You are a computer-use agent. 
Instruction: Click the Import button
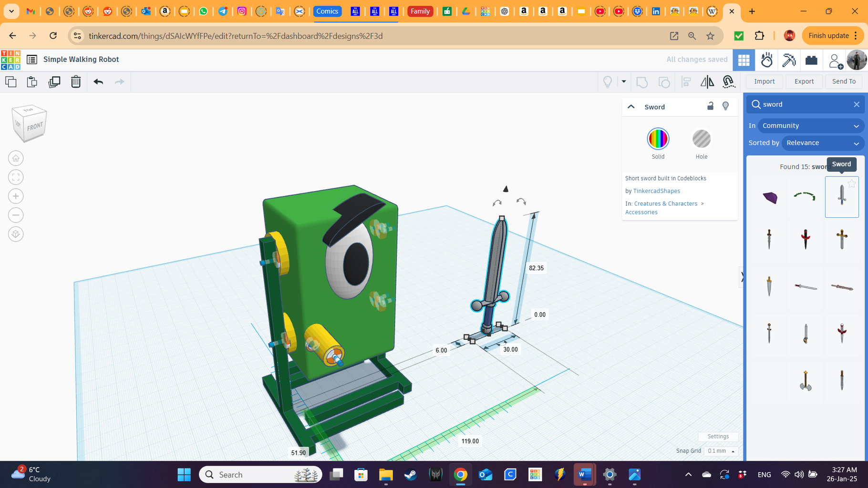(x=764, y=81)
